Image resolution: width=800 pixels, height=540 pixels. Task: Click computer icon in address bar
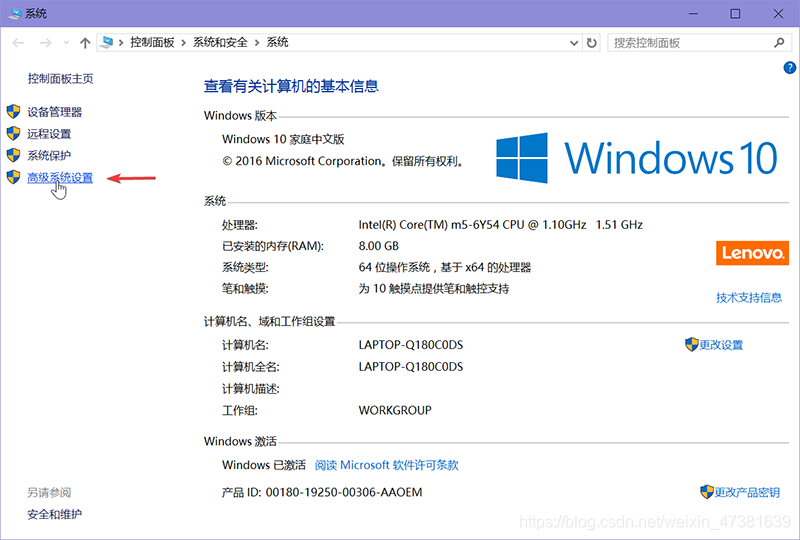107,42
